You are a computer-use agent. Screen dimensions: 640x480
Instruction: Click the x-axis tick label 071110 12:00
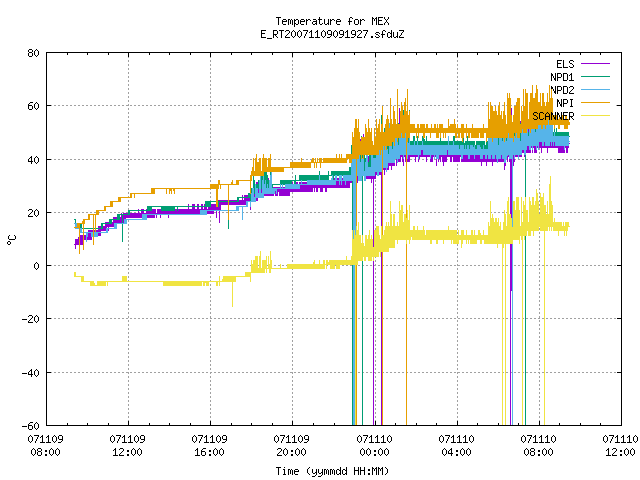620,446
